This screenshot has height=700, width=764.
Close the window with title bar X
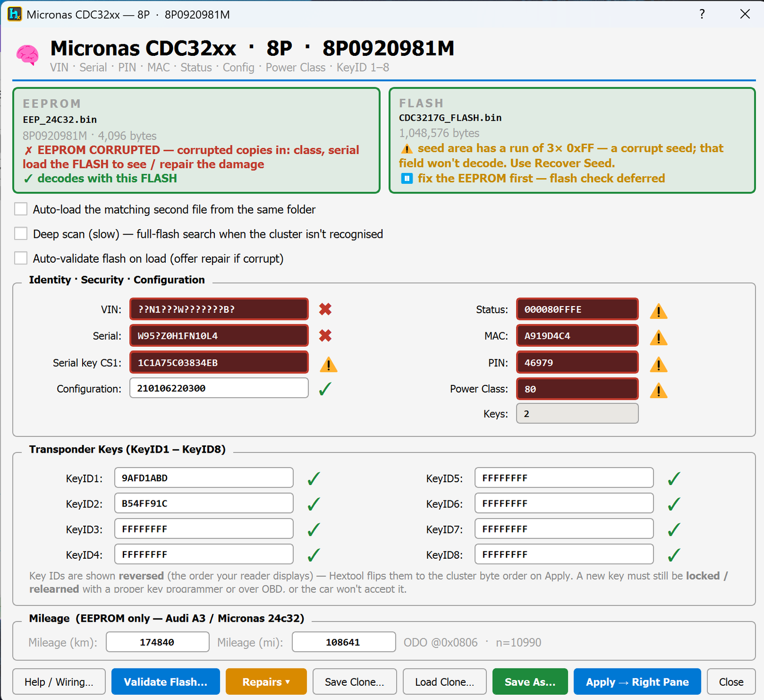point(745,14)
